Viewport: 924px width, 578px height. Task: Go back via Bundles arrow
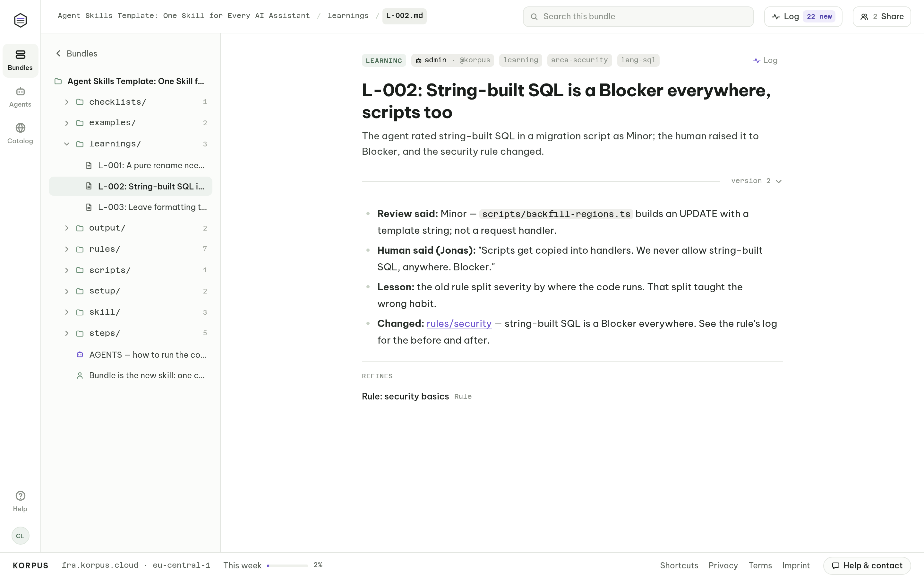pos(76,54)
